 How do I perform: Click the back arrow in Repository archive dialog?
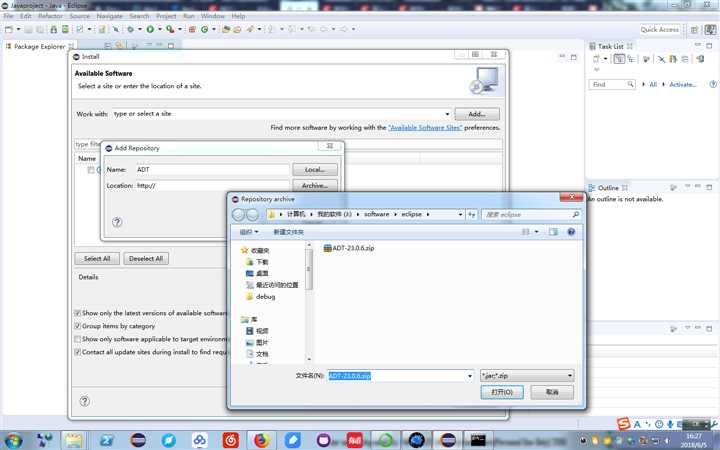[238, 214]
